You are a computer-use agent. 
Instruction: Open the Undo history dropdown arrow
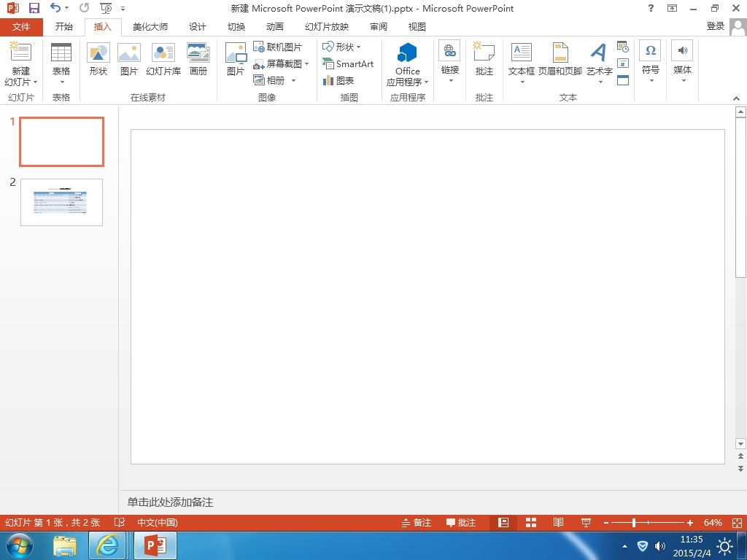66,8
